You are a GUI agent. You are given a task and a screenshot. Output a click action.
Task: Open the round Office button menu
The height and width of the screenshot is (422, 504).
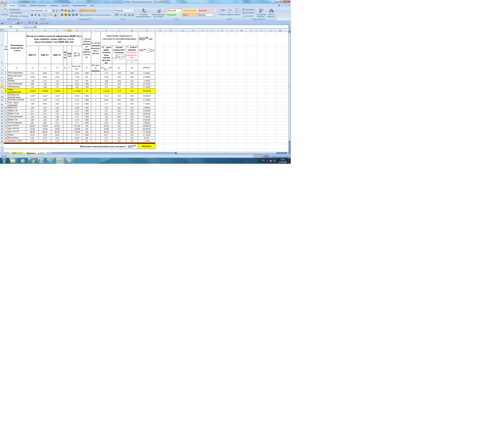[x=3, y=3]
